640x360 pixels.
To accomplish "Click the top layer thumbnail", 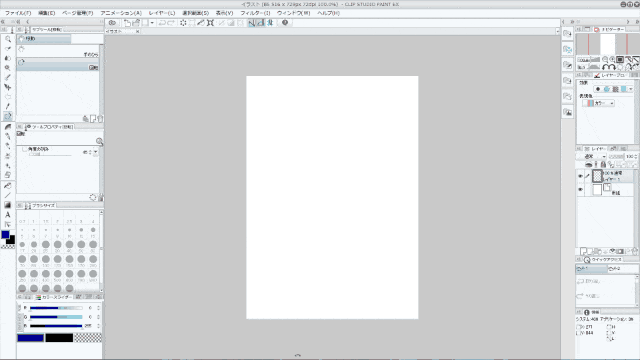I will click(598, 176).
